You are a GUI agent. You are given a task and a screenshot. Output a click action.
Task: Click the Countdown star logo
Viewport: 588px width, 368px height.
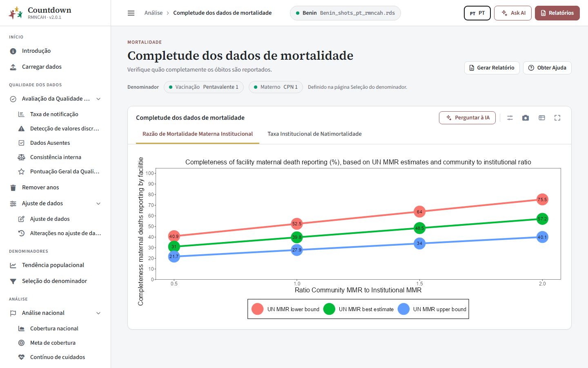[16, 13]
